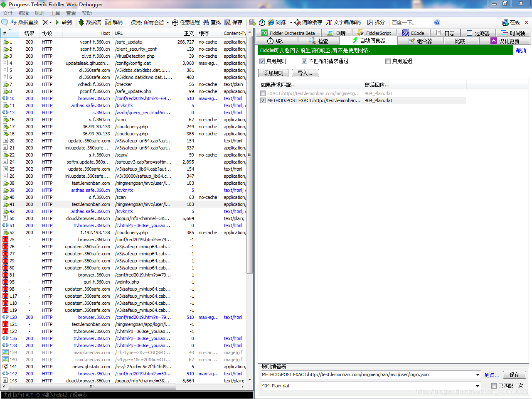This screenshot has height=399, width=532.
Task: Toggle the 不匹配的请求通过 checkbox
Action: 304,61
